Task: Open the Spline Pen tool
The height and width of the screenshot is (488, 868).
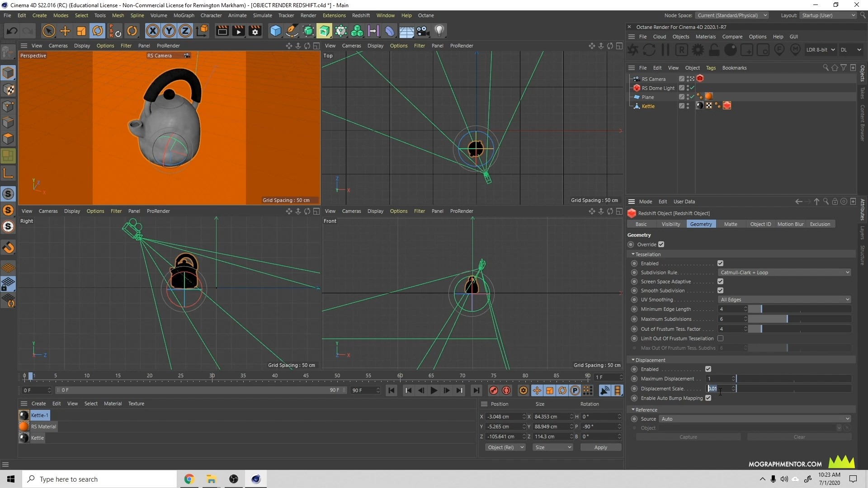Action: pyautogui.click(x=292, y=31)
